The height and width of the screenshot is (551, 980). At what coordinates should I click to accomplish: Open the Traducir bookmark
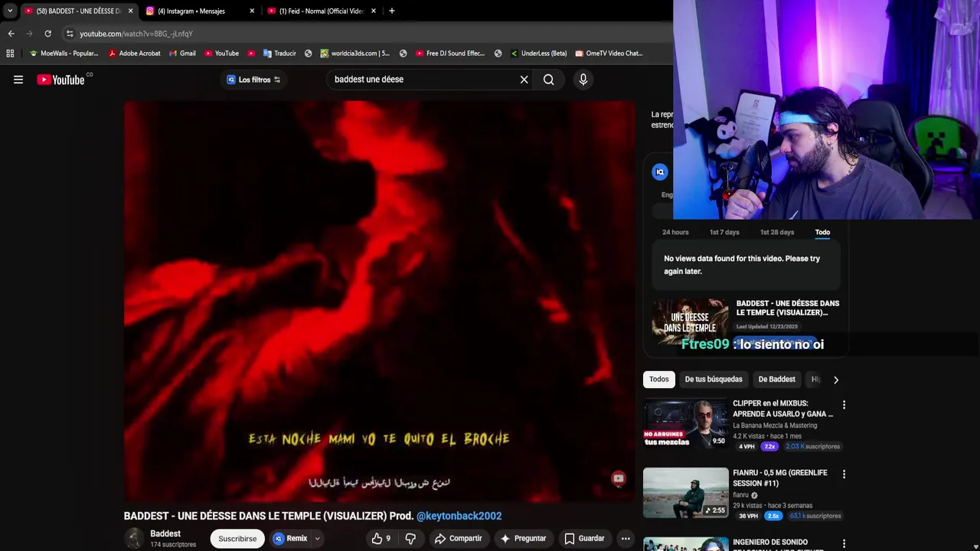(x=279, y=54)
